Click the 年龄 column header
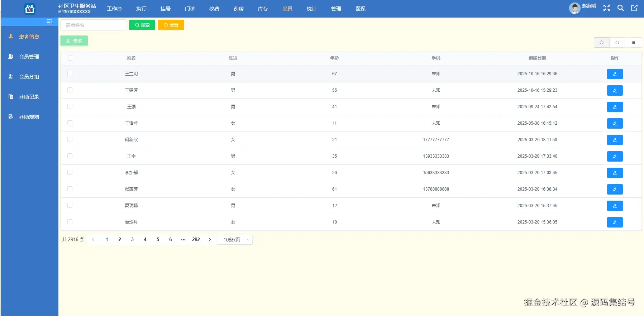Viewport: 644px width, 316px height. coord(334,58)
